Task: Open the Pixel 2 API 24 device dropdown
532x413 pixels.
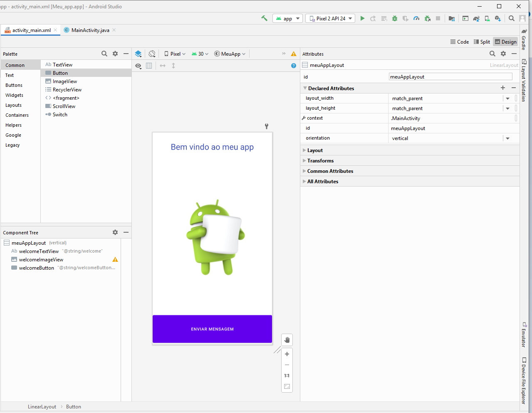Action: click(x=330, y=18)
